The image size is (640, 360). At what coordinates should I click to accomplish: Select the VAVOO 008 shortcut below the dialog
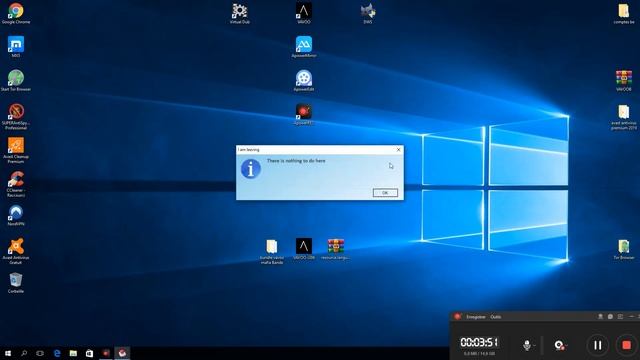tap(304, 249)
